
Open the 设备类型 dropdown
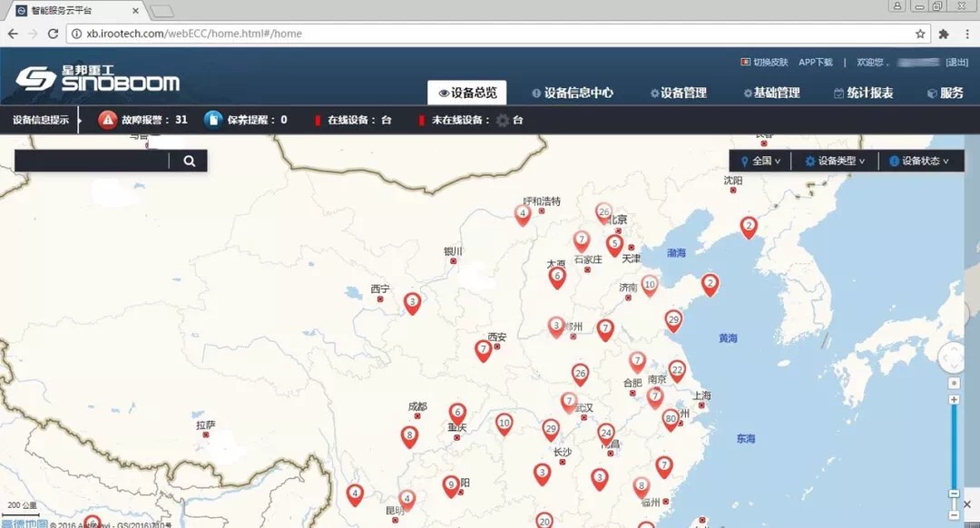(x=835, y=161)
